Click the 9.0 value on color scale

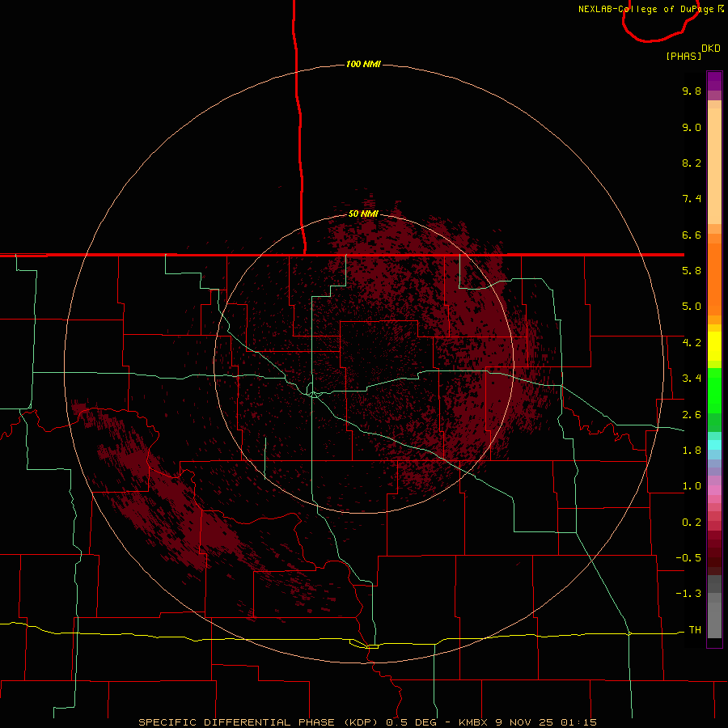(692, 127)
